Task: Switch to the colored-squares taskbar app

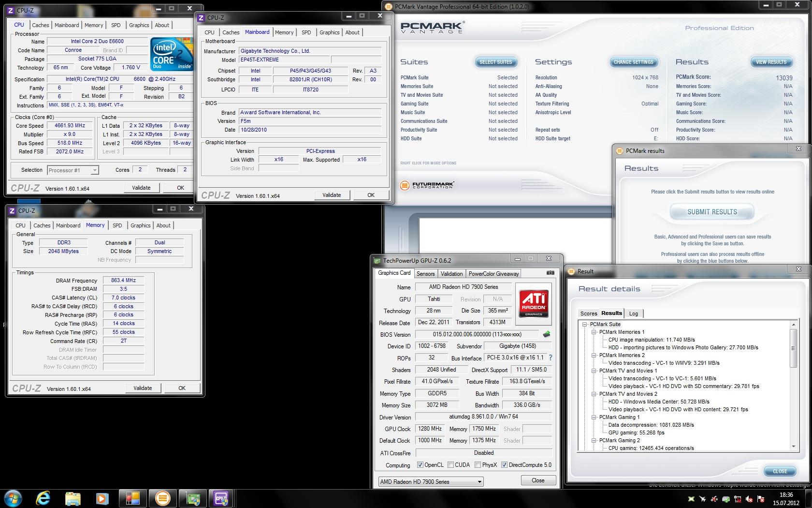Action: [132, 498]
